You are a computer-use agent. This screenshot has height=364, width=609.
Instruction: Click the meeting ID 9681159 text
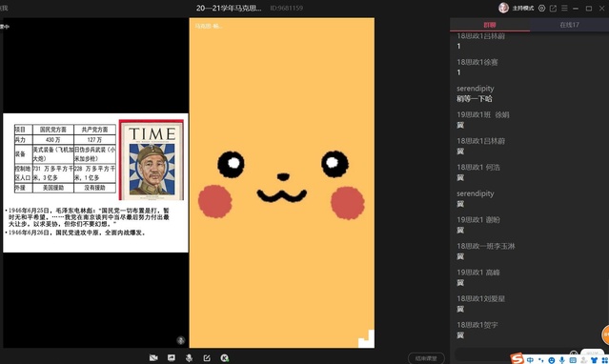tap(287, 9)
